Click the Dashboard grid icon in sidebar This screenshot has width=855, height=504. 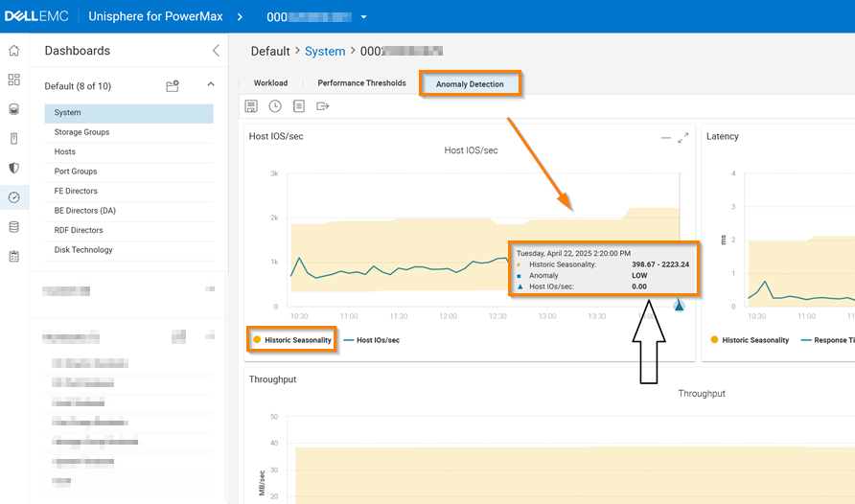coord(13,80)
